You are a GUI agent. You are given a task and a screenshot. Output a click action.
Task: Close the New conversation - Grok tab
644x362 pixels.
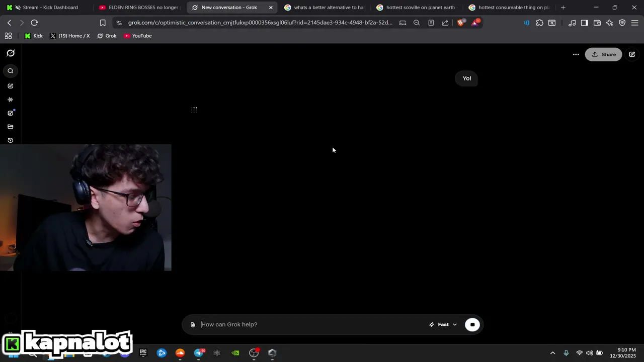coord(271,8)
